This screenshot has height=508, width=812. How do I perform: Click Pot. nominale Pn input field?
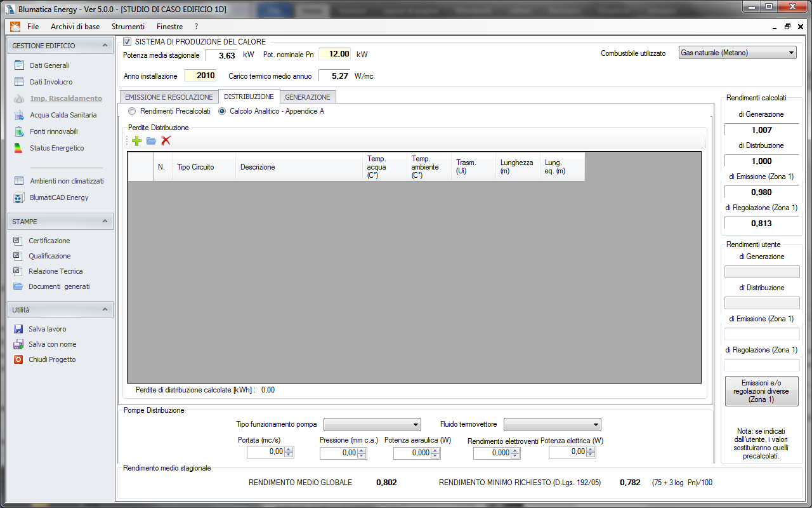(335, 55)
